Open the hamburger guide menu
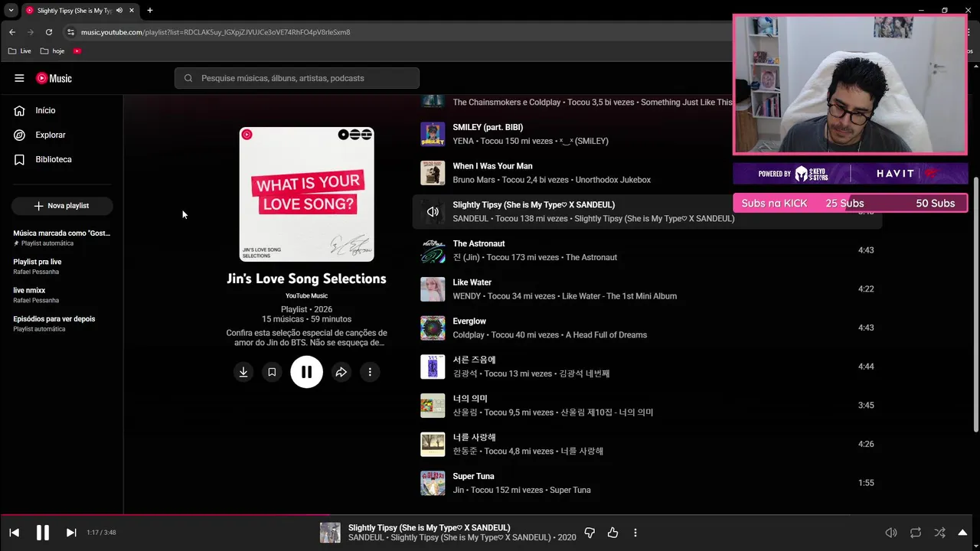This screenshot has width=980, height=551. [19, 78]
